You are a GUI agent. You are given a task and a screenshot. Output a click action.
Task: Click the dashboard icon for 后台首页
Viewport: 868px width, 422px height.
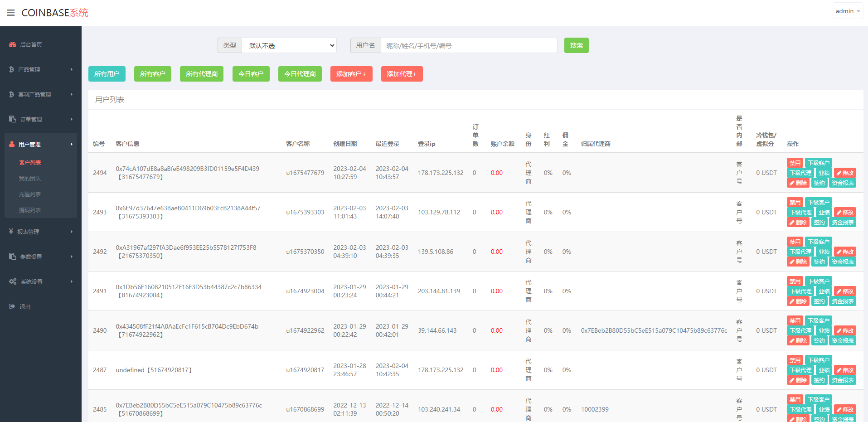[13, 44]
